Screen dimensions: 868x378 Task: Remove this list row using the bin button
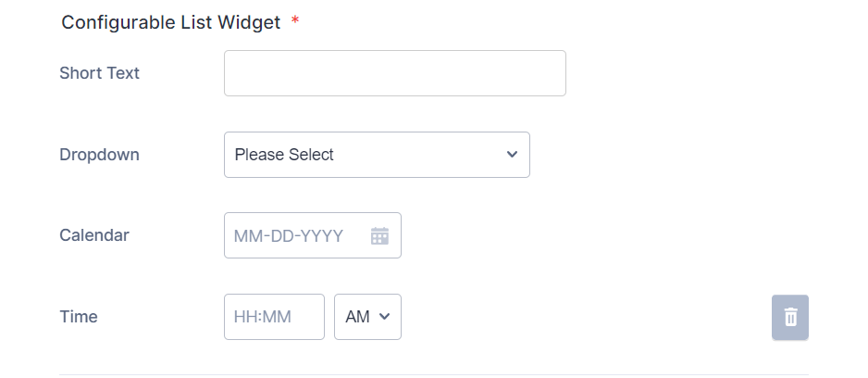click(790, 317)
